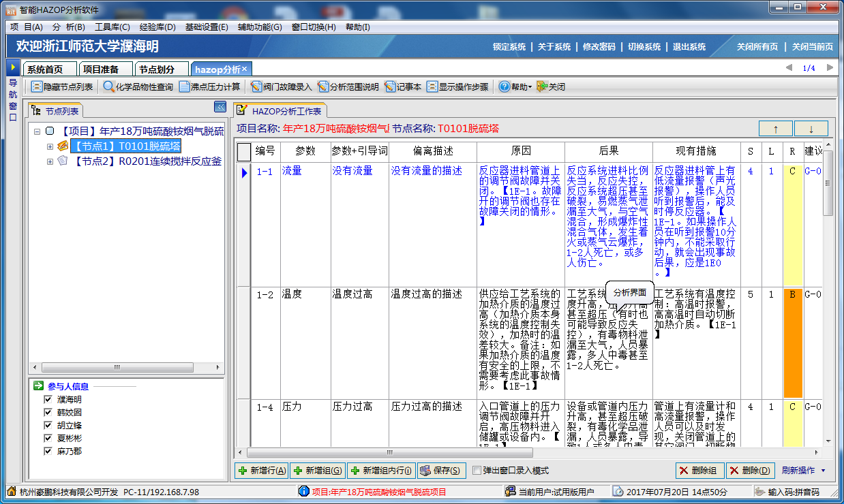This screenshot has width=844, height=504.
Task: Click the date clock icon in status bar
Action: click(618, 491)
